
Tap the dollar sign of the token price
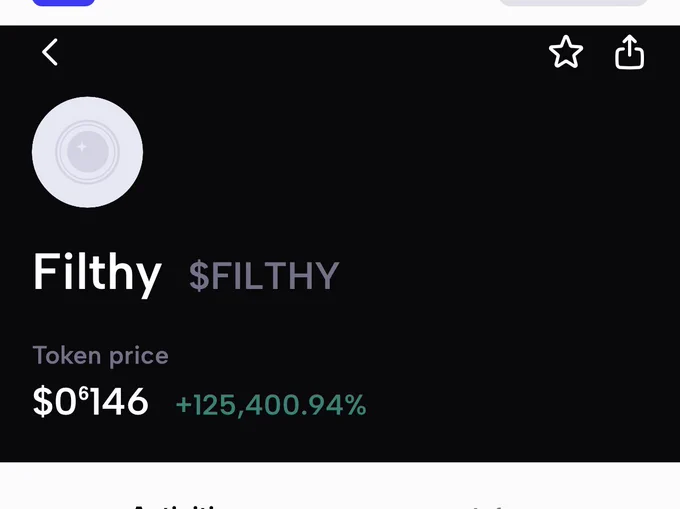[42, 402]
